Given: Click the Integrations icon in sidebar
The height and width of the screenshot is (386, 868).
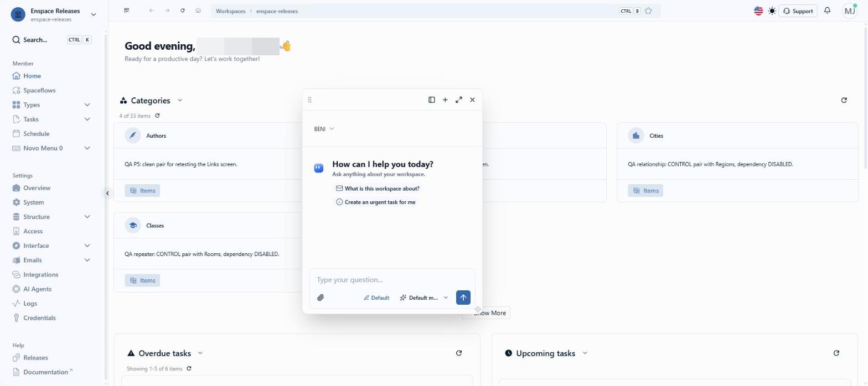Looking at the screenshot, I should coord(16,274).
